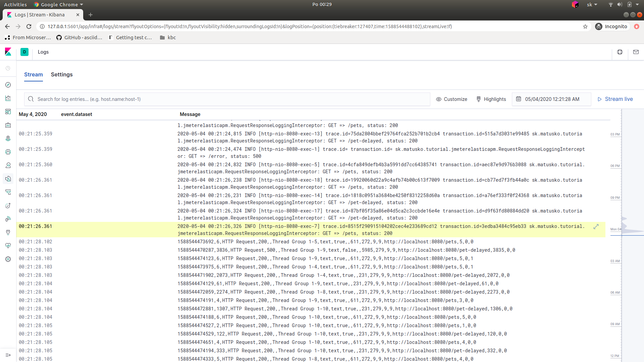Click the external link icon on highlighted row
Viewport: 644px width, 362px height.
(596, 226)
